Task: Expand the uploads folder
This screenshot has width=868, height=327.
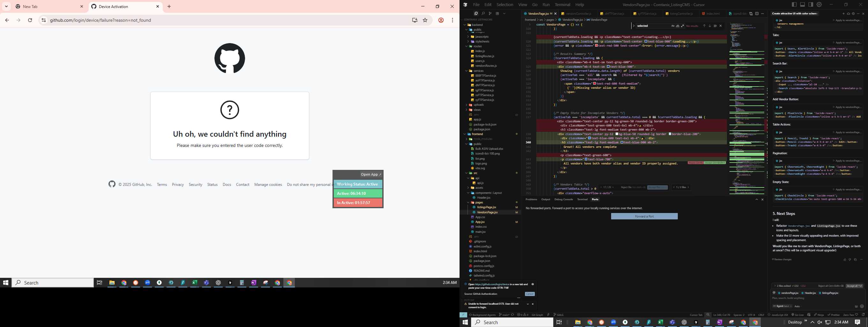Action: tap(467, 105)
